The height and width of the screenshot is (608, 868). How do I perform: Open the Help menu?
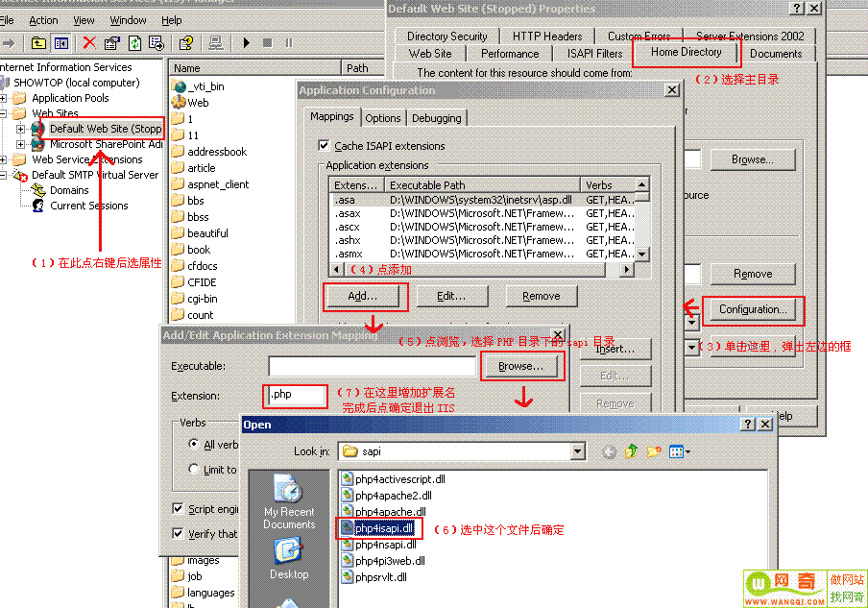[x=172, y=20]
